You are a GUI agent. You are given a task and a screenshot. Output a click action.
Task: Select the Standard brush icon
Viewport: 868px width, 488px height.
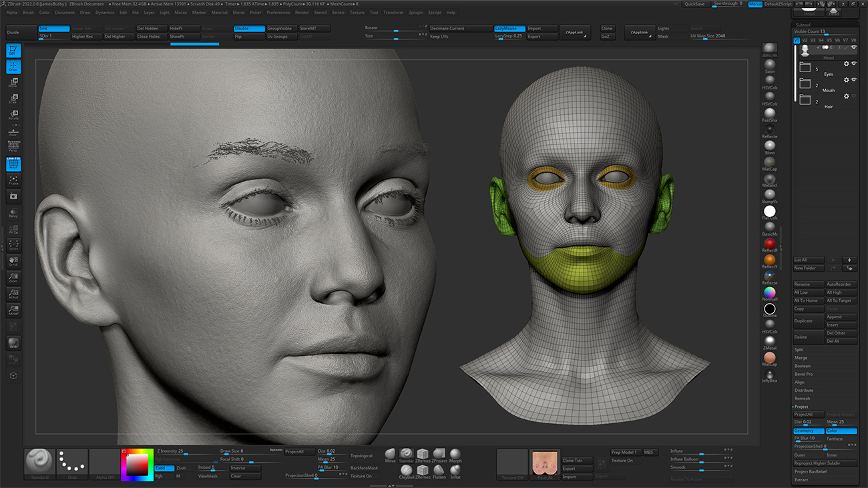(x=406, y=453)
